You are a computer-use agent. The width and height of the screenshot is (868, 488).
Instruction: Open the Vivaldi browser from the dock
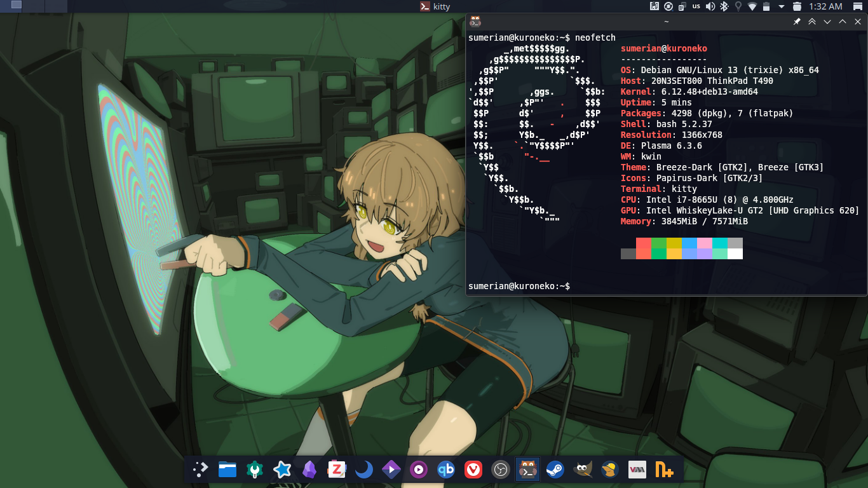click(473, 470)
